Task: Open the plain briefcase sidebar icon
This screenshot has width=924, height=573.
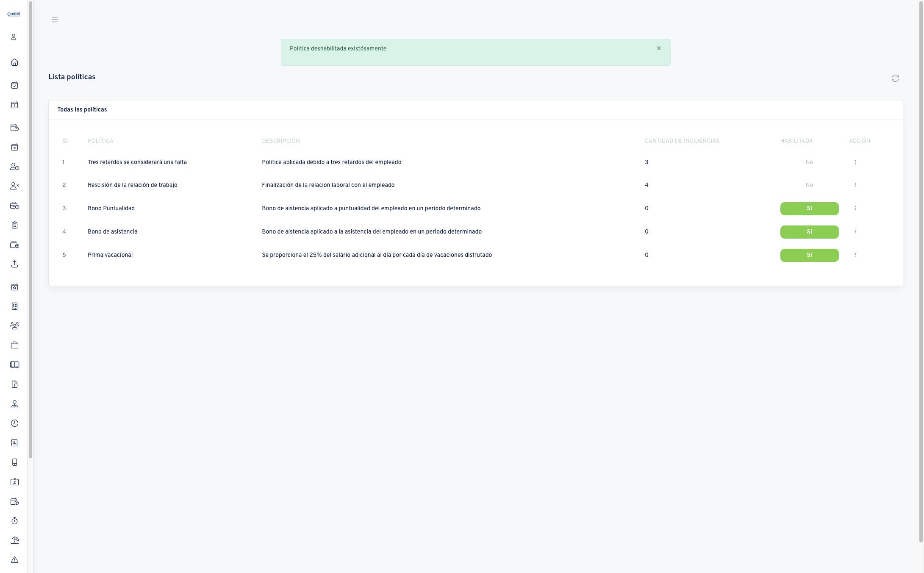Action: 14,345
